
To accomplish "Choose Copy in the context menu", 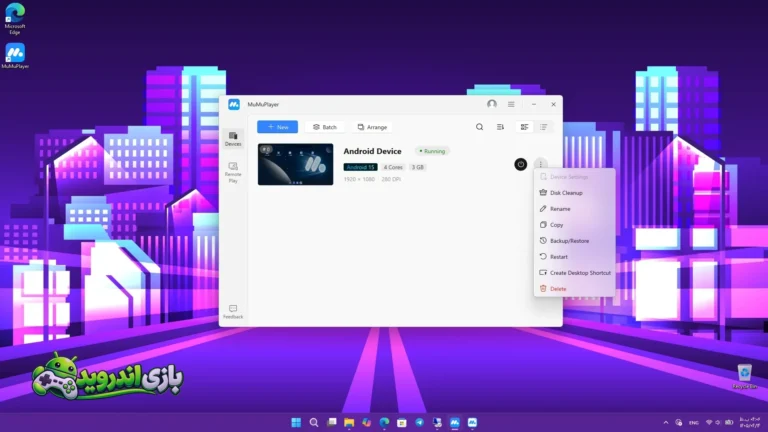I will (x=575, y=225).
